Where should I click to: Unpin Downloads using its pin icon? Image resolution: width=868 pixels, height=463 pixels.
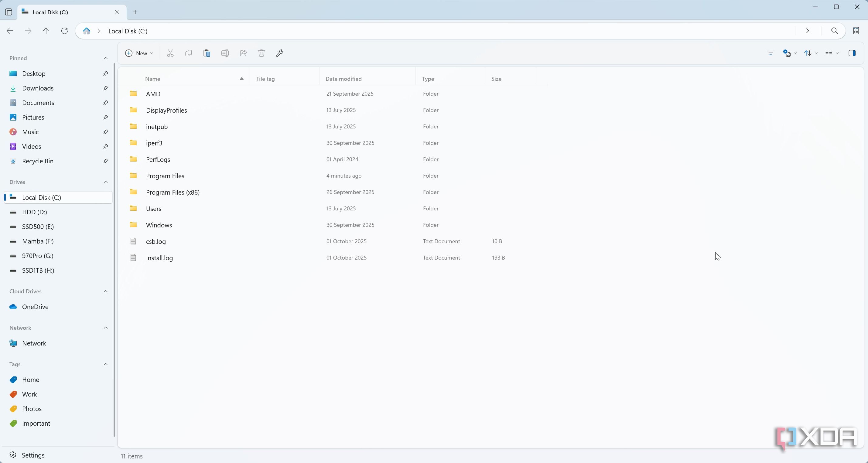105,88
